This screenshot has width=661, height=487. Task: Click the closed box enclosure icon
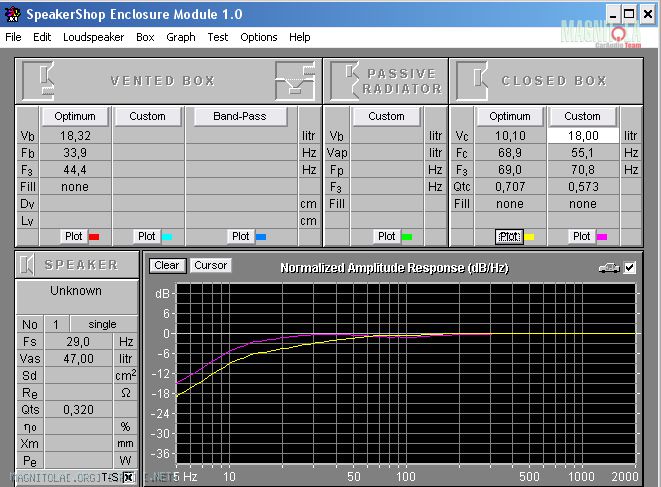point(471,80)
